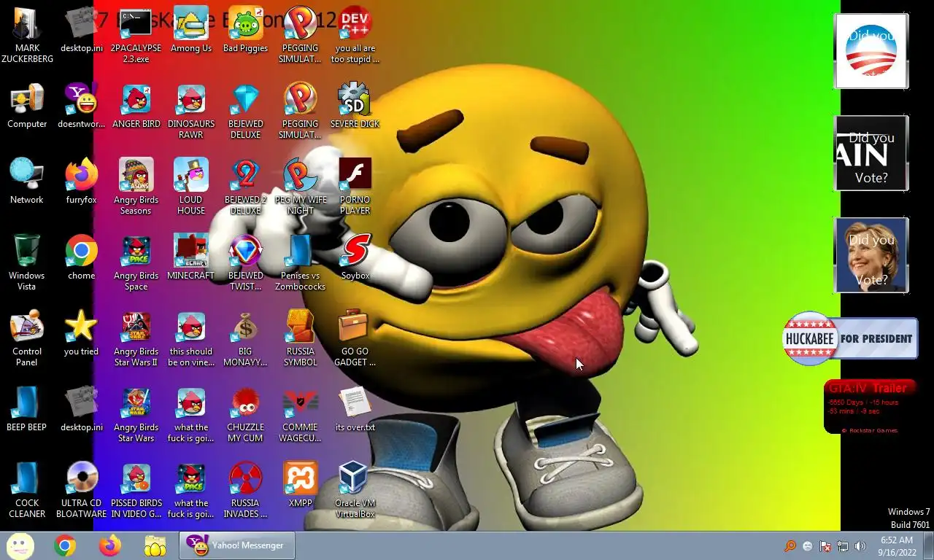Select the ULTRA CD BLOATWARE disc icon
The width and height of the screenshot is (934, 560).
tap(82, 490)
